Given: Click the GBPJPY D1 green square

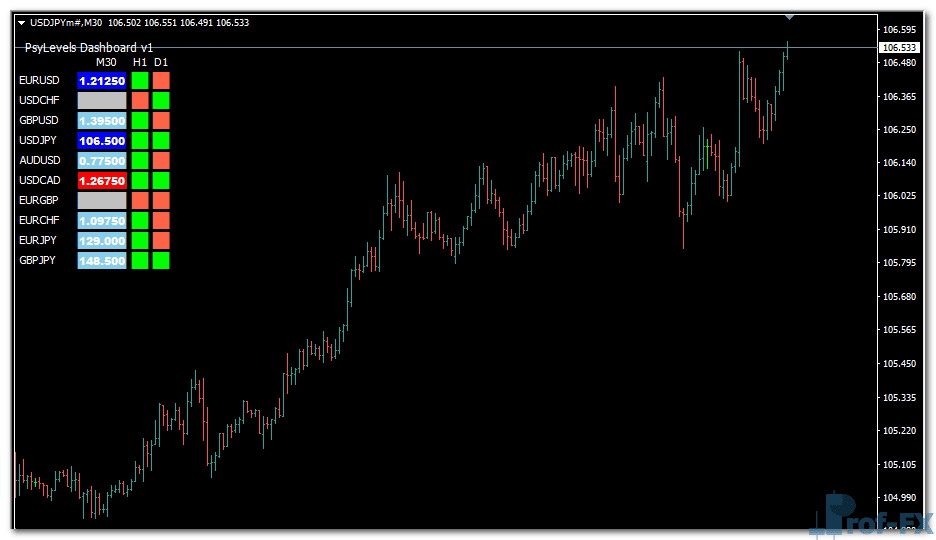Looking at the screenshot, I should (x=161, y=261).
